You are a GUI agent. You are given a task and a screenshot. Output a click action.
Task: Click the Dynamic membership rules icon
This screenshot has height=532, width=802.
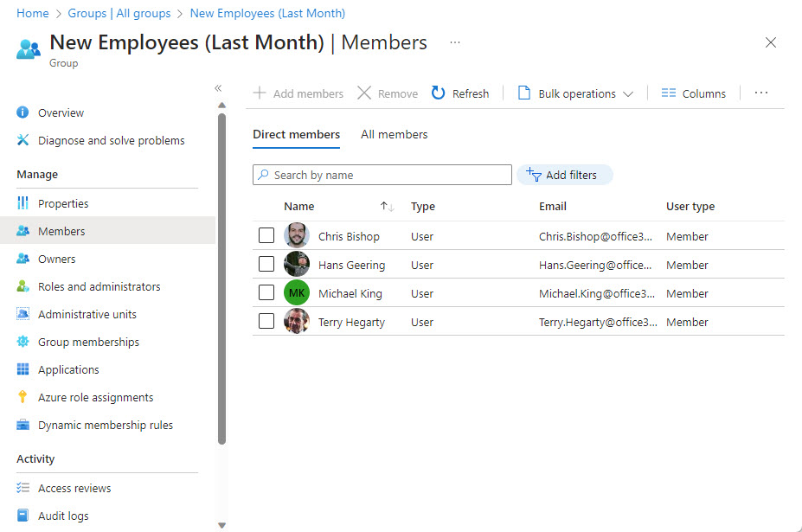(x=22, y=425)
